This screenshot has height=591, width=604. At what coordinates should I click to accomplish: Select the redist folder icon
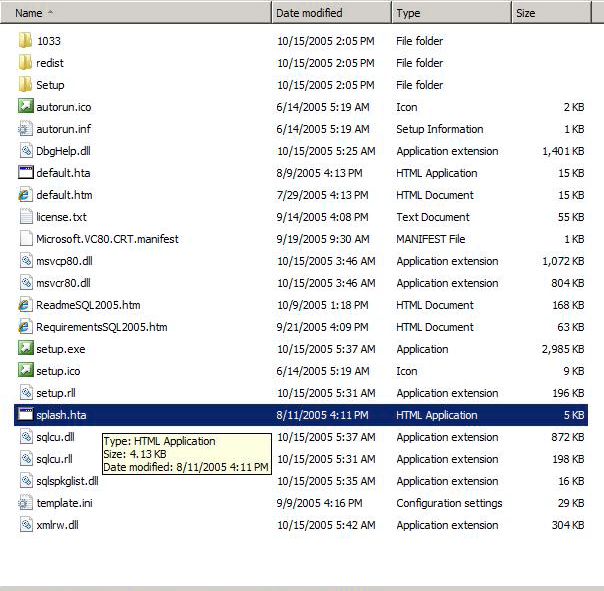(x=26, y=63)
